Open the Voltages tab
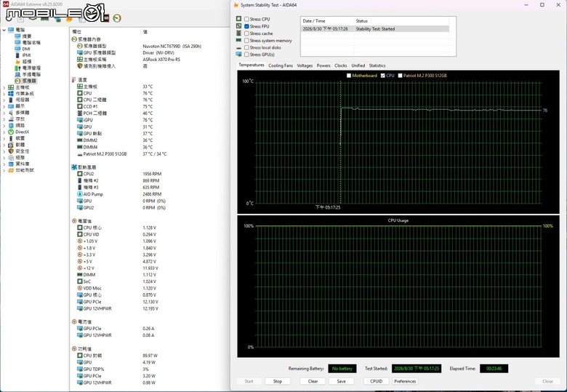This screenshot has height=392, width=567. click(x=305, y=65)
